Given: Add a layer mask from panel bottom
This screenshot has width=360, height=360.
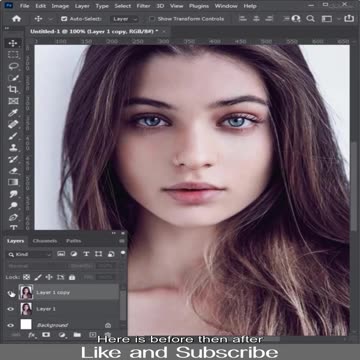Looking at the screenshot, I should [46, 335].
